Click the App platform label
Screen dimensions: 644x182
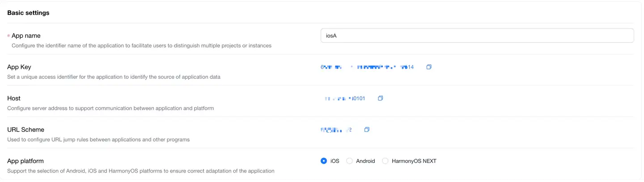[x=25, y=161]
